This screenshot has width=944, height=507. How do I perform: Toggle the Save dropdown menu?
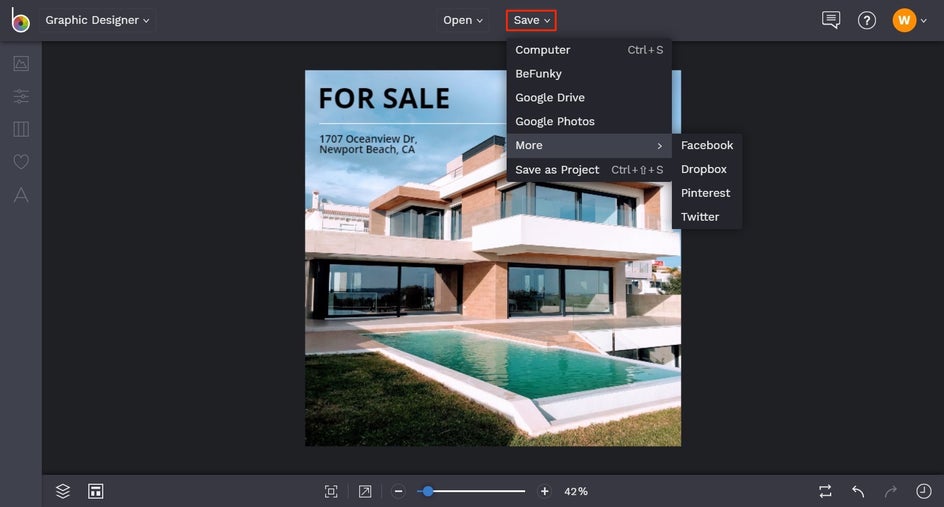tap(531, 20)
